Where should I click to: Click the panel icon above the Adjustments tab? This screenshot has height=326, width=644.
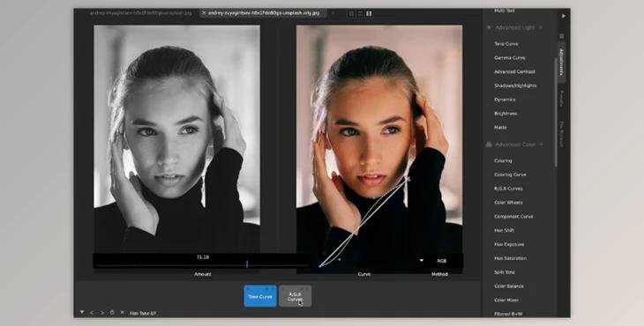tap(561, 36)
